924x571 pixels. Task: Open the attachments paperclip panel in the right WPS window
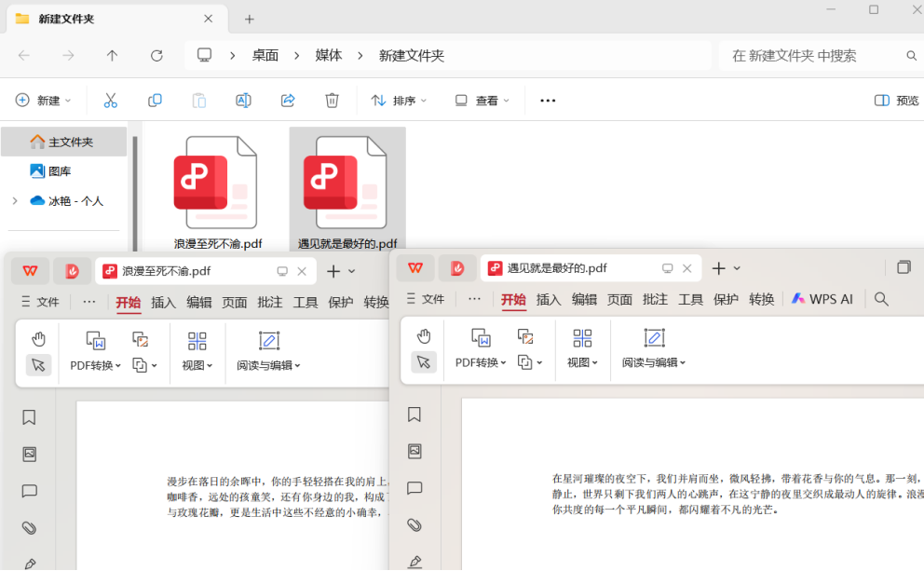coord(414,524)
